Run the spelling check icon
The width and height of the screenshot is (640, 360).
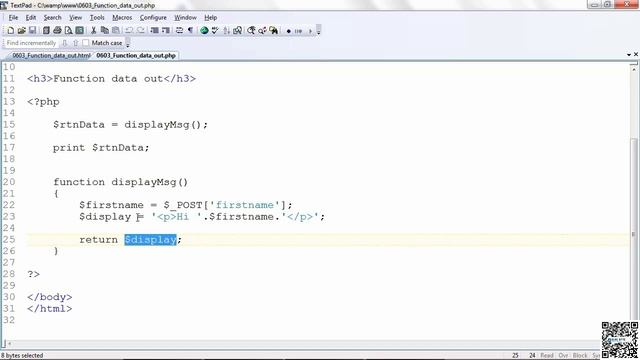pyautogui.click(x=215, y=31)
